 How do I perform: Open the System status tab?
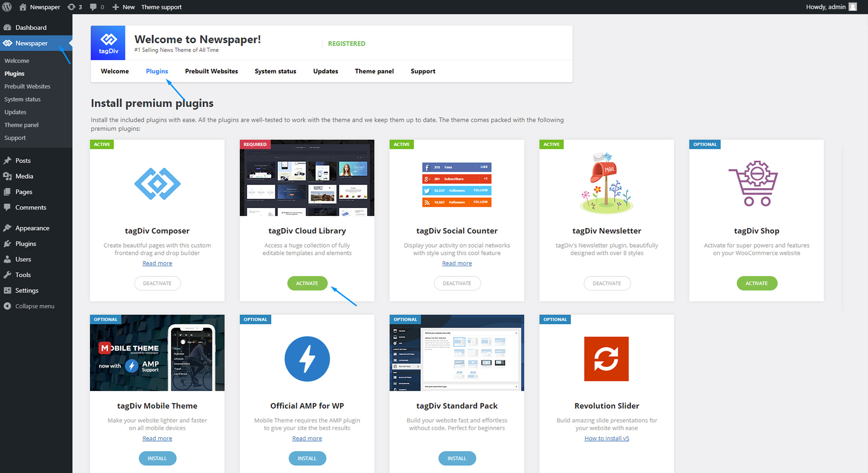coord(275,71)
